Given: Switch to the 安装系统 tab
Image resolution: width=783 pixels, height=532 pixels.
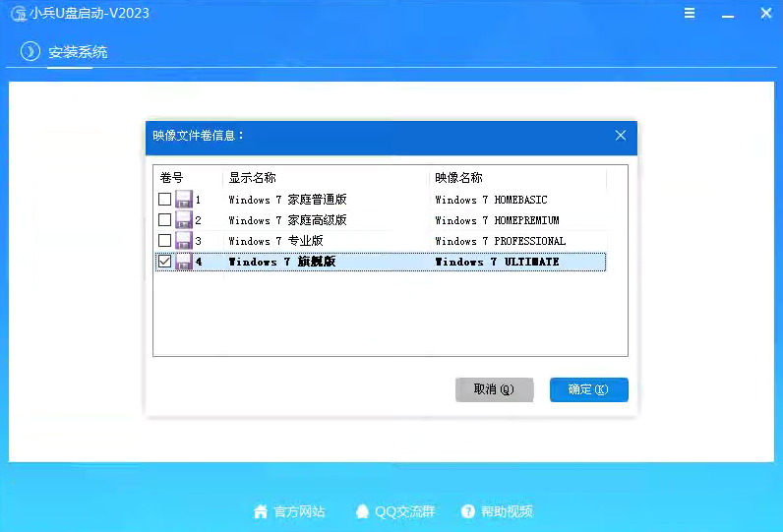Looking at the screenshot, I should tap(78, 52).
